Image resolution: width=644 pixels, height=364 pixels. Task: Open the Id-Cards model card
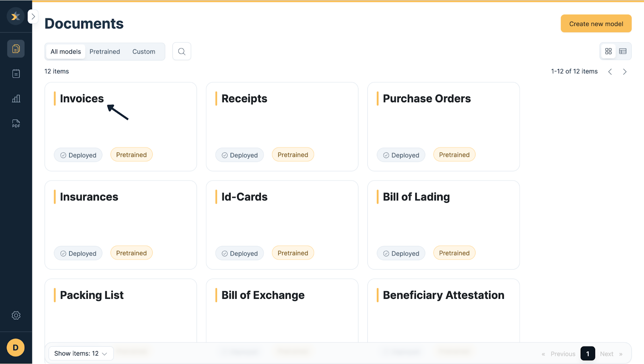coord(282,225)
